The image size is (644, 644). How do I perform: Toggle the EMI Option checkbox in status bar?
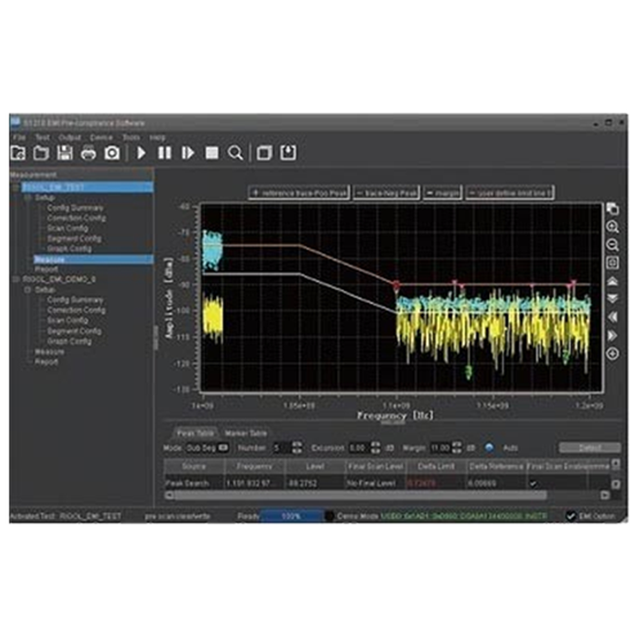[x=571, y=516]
